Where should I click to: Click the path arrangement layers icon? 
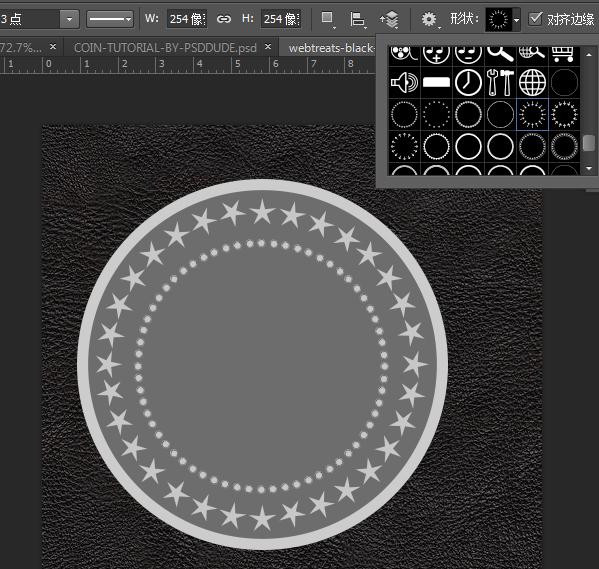click(389, 19)
